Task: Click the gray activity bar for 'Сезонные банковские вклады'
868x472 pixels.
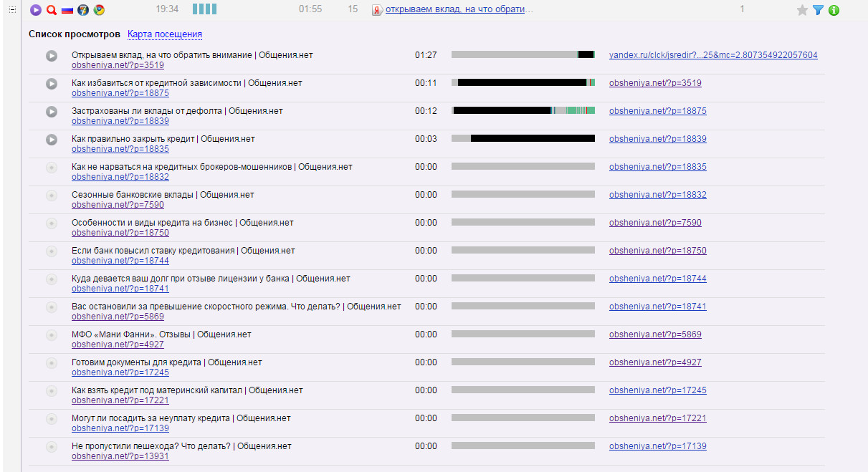Action: pos(523,194)
